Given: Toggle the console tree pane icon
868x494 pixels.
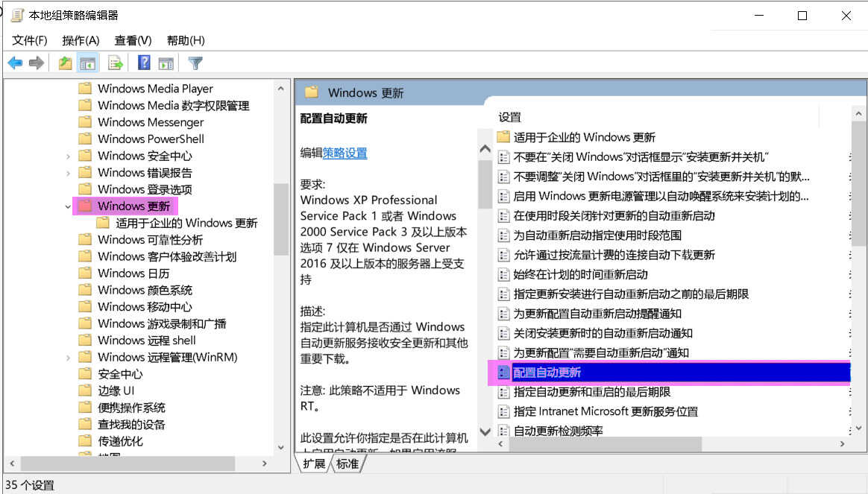Looking at the screenshot, I should point(87,63).
